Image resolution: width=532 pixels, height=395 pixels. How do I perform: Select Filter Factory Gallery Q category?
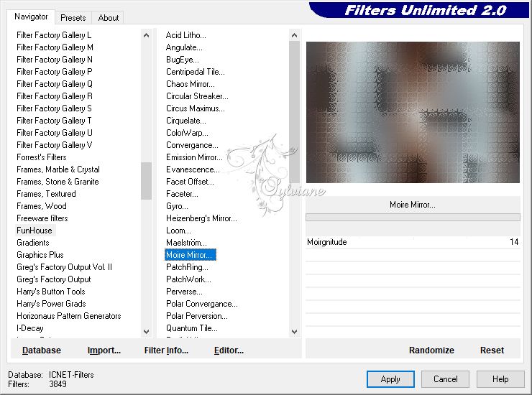coord(55,84)
